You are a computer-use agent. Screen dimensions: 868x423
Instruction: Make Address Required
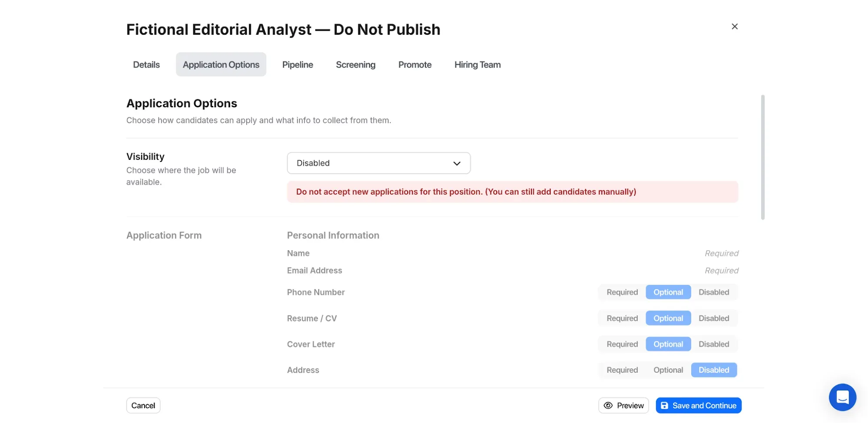tap(622, 370)
